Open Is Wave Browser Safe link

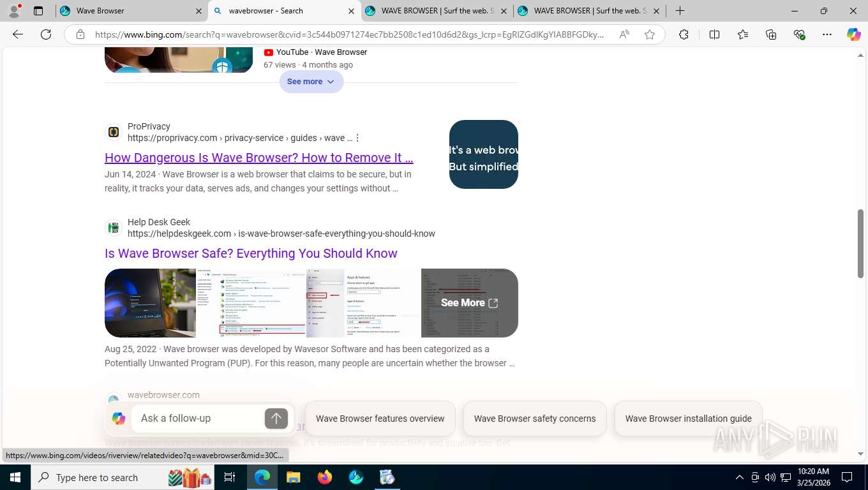[x=251, y=253]
